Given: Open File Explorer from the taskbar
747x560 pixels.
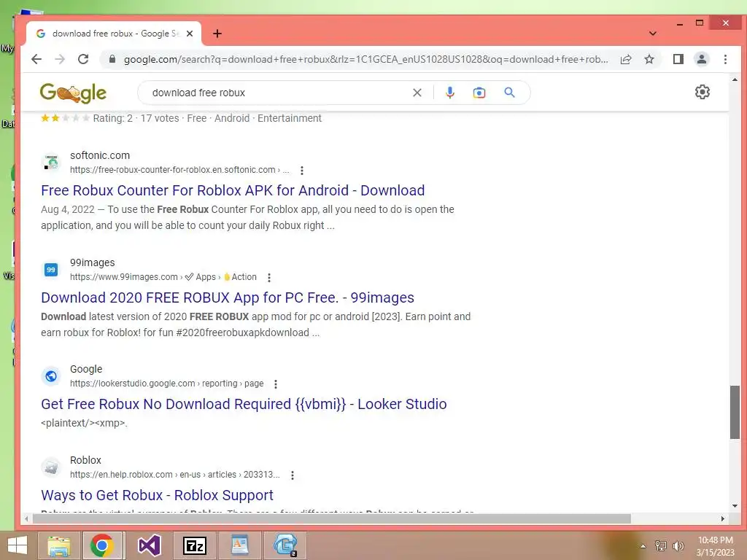Looking at the screenshot, I should tap(59, 545).
